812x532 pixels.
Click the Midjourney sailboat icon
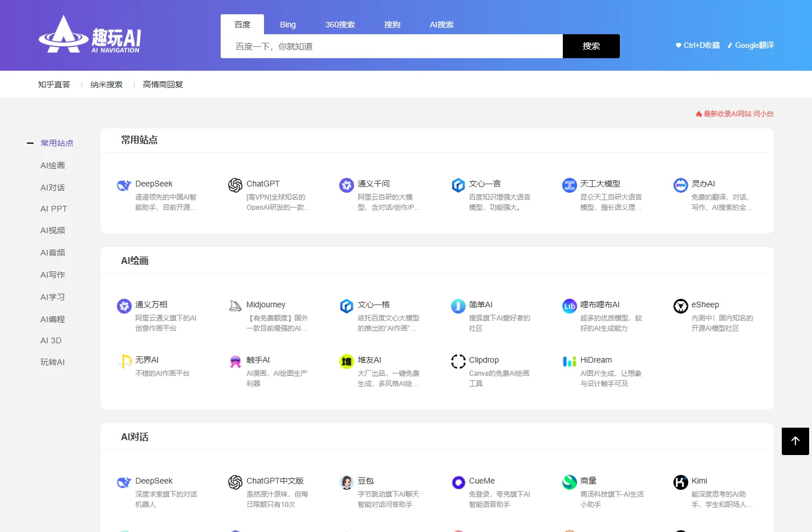[x=236, y=306]
